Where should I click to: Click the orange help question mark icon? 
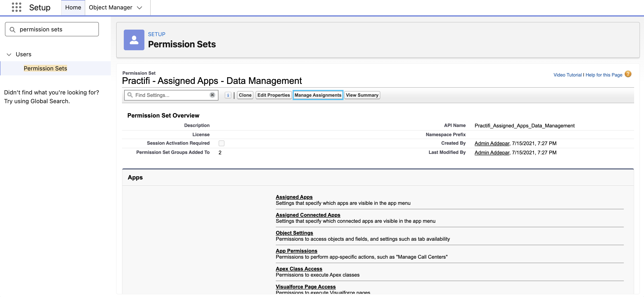point(628,74)
